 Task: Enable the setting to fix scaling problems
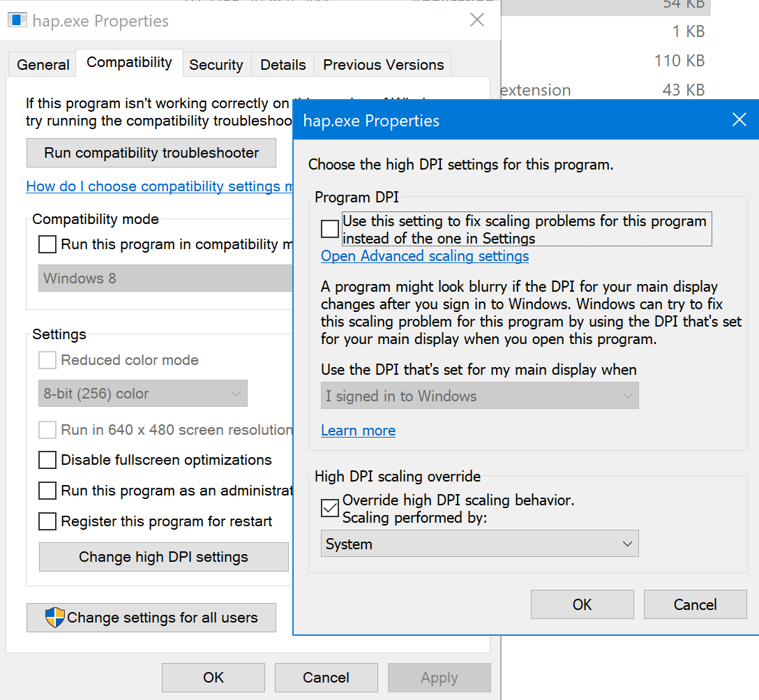(x=329, y=228)
